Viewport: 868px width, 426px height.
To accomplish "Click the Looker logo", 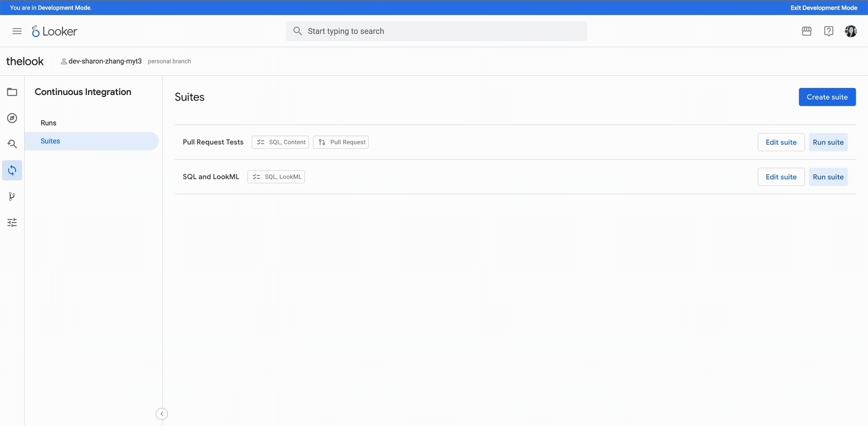I will click(x=55, y=31).
